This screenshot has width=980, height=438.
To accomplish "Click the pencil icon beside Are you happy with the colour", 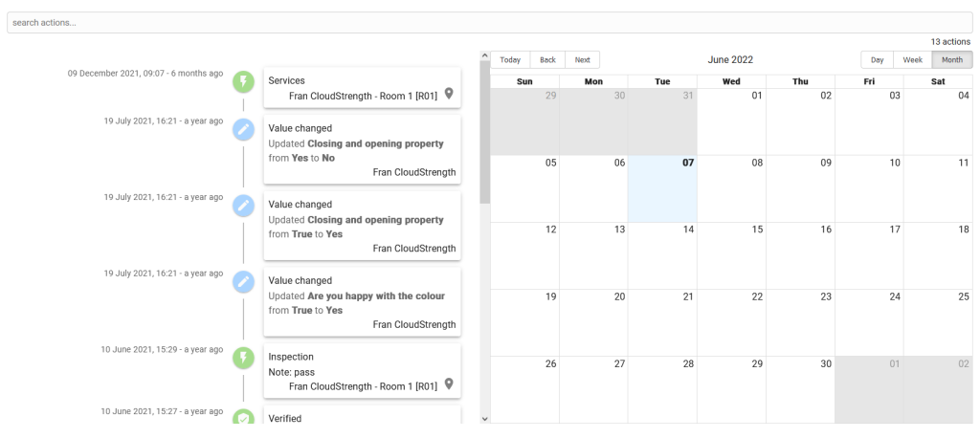I will (244, 282).
